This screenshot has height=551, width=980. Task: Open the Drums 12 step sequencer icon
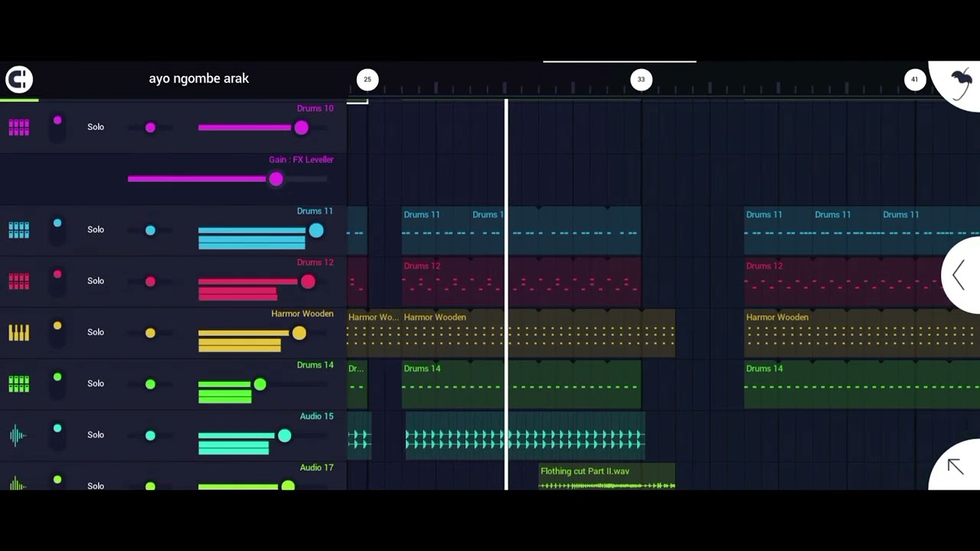tap(19, 281)
